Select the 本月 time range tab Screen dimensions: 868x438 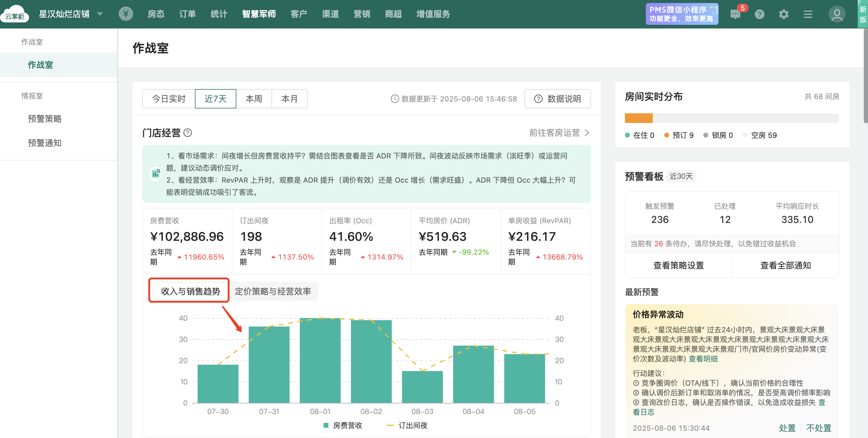(x=289, y=99)
